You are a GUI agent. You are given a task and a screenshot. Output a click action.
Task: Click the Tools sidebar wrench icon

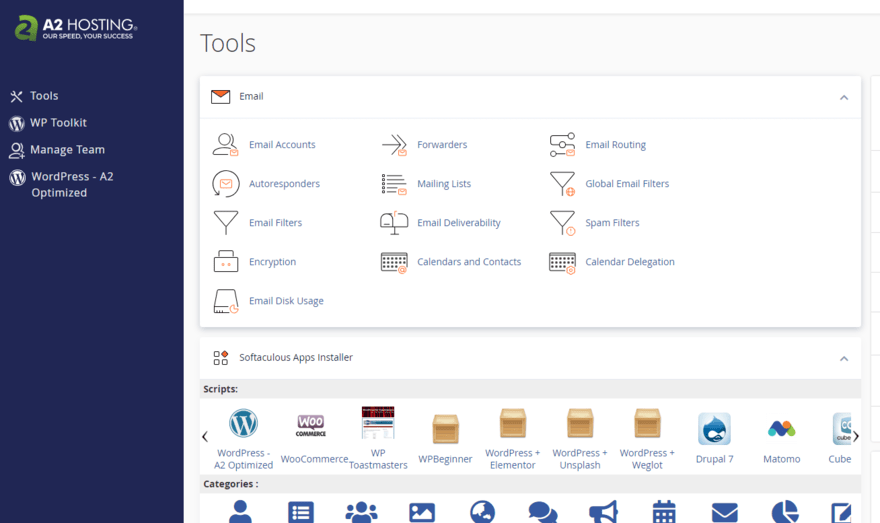click(x=16, y=97)
